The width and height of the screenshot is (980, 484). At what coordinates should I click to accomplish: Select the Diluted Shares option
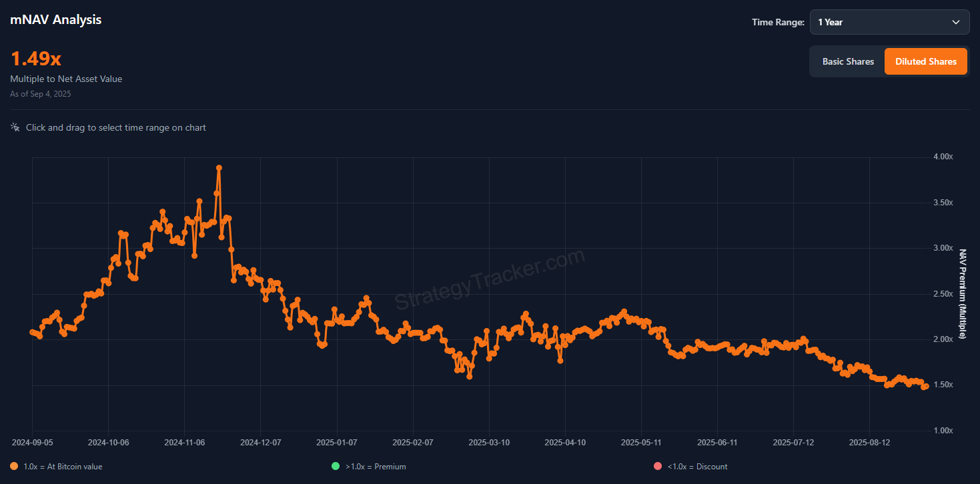[x=925, y=61]
